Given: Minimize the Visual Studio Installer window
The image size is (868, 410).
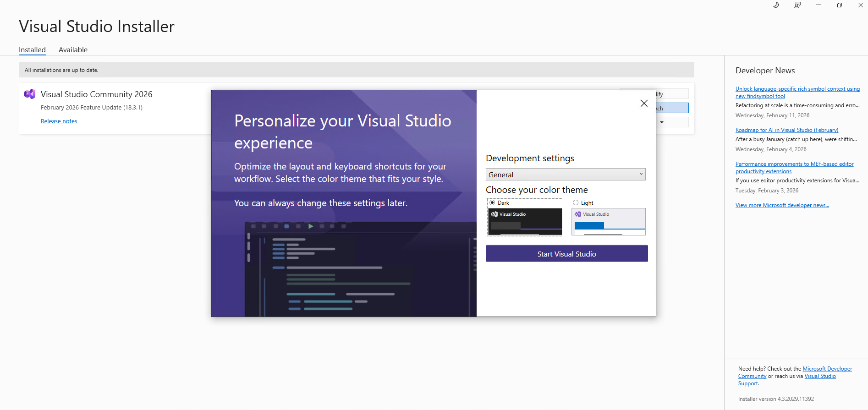Looking at the screenshot, I should pos(819,5).
